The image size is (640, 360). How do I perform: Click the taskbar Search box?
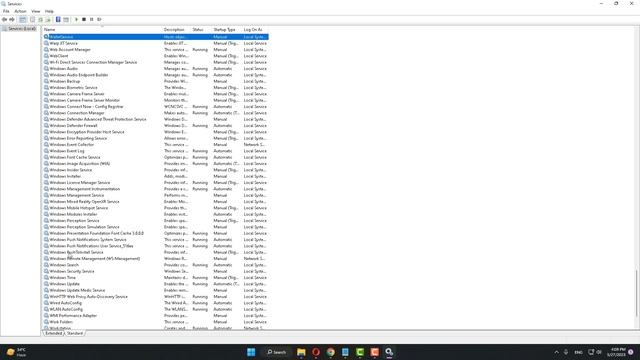(276, 352)
